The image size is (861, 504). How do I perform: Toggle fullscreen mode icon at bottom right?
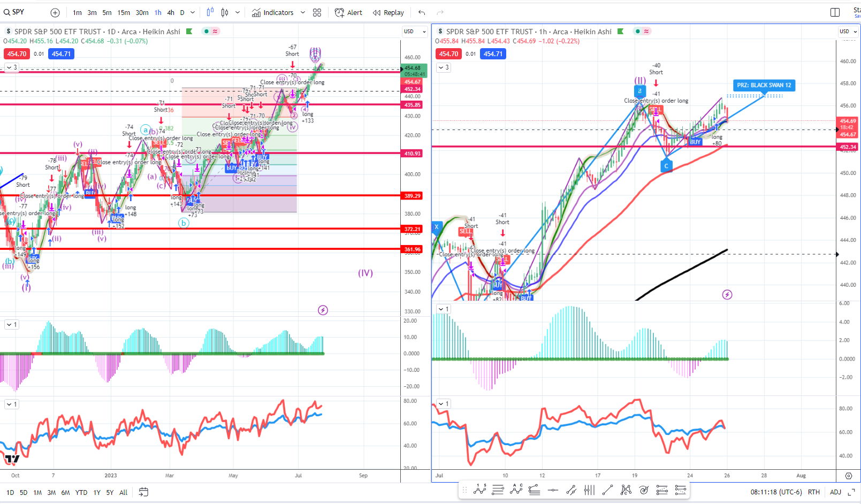[x=851, y=492]
